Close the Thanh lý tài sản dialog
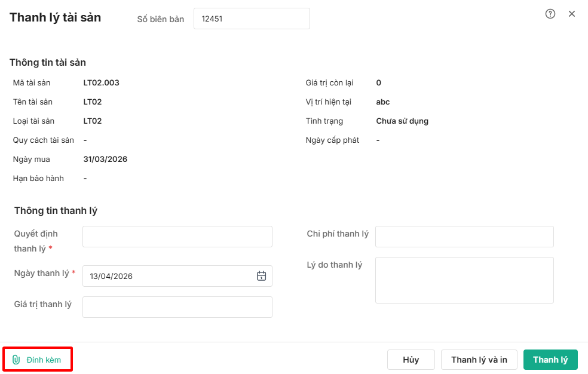 click(x=572, y=14)
